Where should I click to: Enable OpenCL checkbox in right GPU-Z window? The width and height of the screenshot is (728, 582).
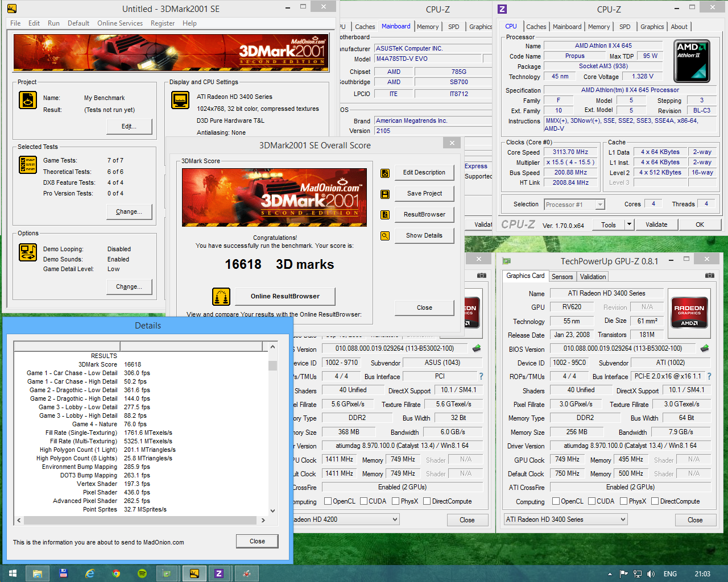click(556, 501)
